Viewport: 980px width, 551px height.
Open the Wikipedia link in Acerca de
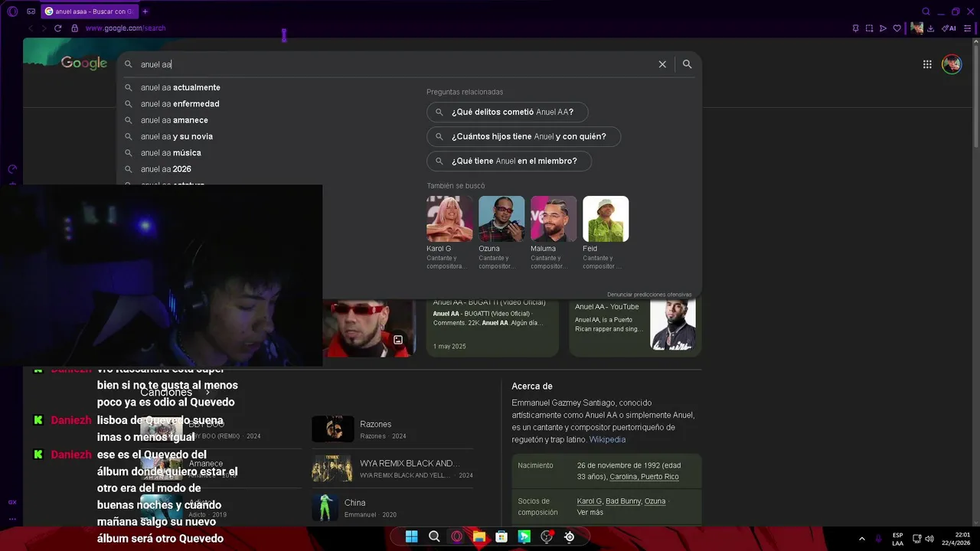pos(607,439)
